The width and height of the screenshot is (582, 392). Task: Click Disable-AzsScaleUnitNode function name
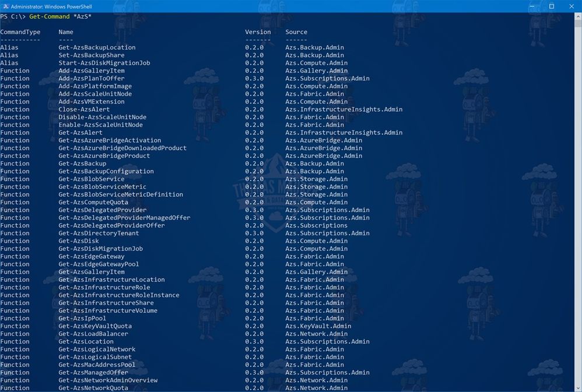[103, 117]
